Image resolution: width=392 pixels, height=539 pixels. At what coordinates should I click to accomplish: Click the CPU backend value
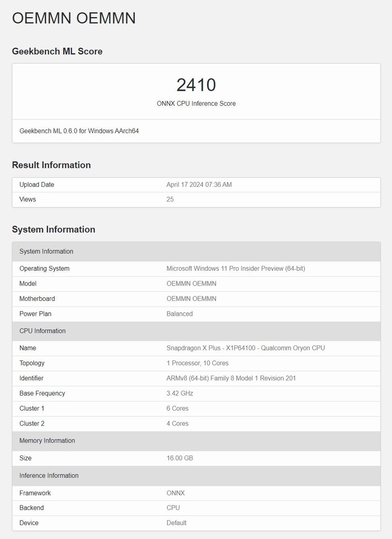pyautogui.click(x=173, y=508)
